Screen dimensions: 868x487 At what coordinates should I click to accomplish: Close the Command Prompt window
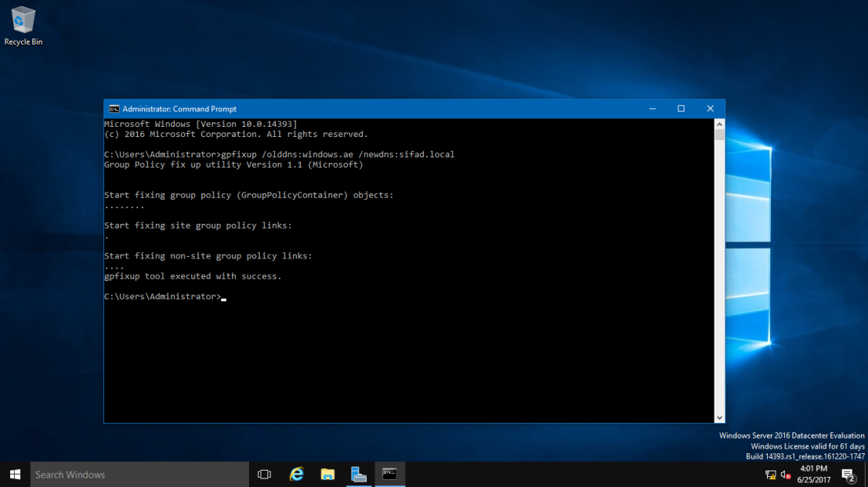[x=711, y=109]
